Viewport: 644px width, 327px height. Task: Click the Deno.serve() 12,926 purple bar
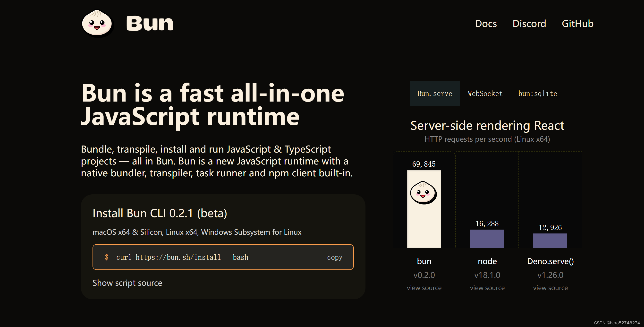coord(550,241)
